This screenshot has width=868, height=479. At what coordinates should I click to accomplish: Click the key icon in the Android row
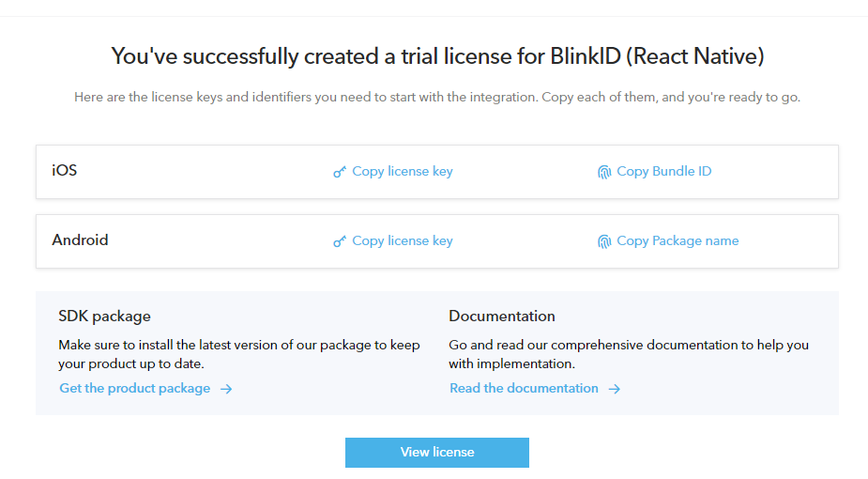click(340, 241)
